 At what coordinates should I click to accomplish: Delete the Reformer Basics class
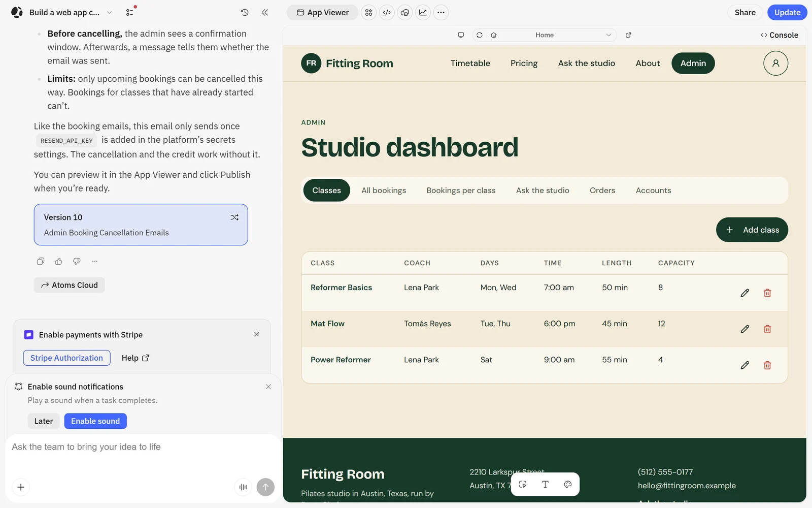(767, 293)
